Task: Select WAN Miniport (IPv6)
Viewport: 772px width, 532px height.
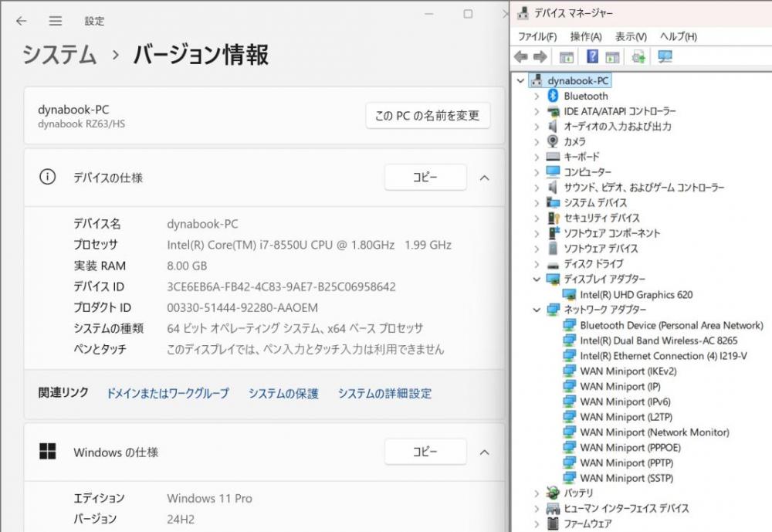Action: click(625, 402)
